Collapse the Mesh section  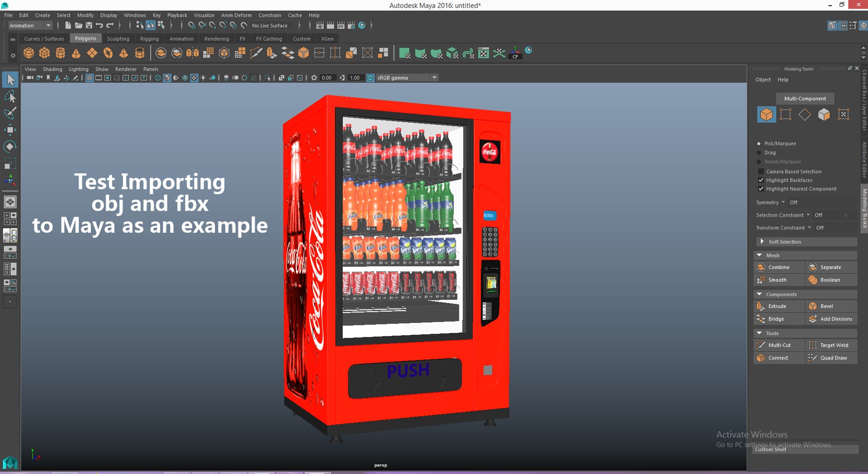coord(806,256)
